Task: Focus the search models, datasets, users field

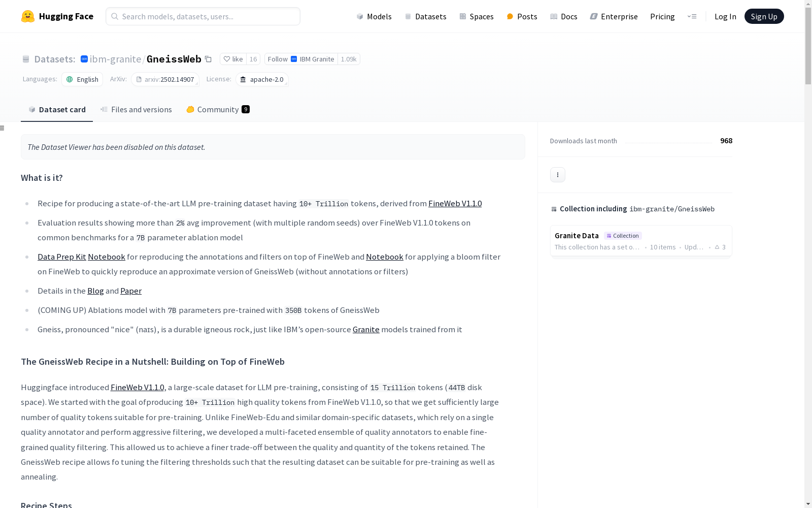Action: click(x=203, y=16)
